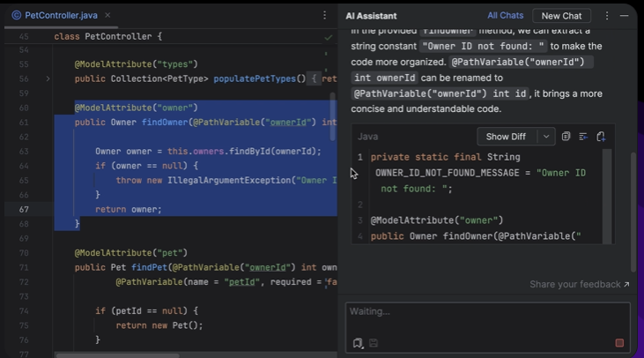
Task: Click the AI Assistant panel title
Action: click(371, 16)
